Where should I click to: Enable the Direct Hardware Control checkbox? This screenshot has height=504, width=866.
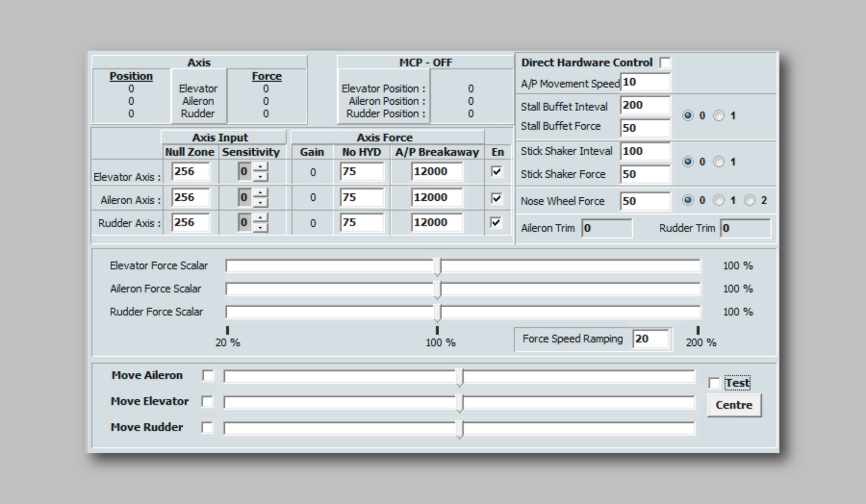665,63
